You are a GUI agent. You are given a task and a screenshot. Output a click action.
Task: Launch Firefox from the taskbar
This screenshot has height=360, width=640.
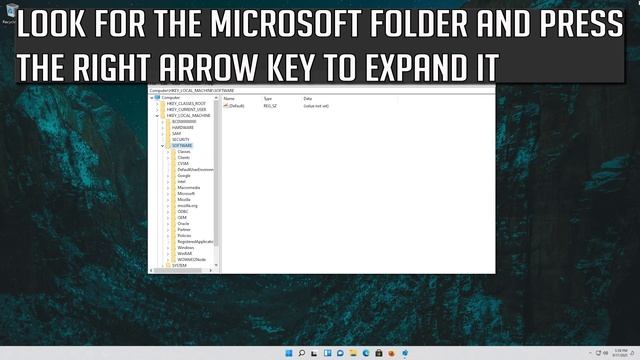coord(391,353)
